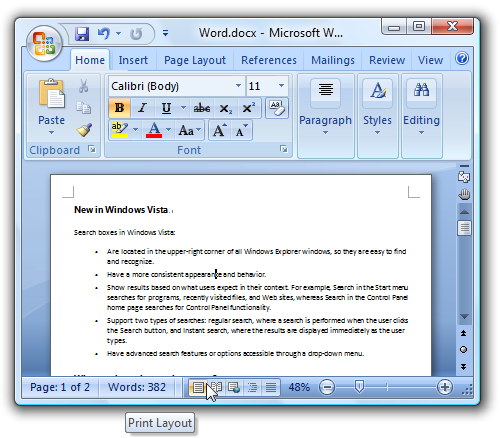Toggle Superscript formatting
This screenshot has width=500, height=438.
(249, 108)
